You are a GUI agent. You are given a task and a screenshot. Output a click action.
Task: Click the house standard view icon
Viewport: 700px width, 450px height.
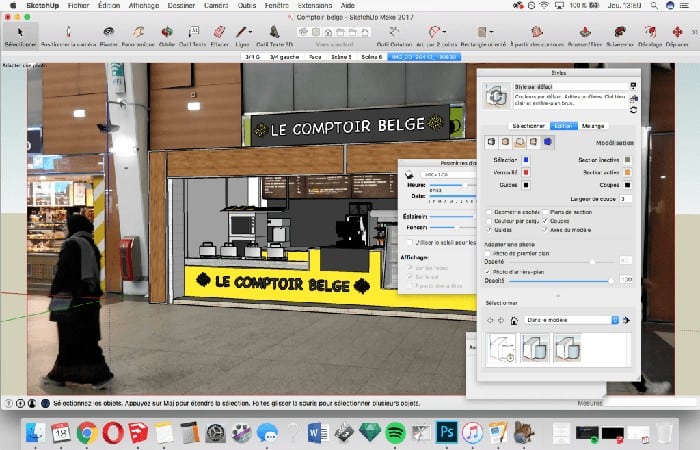328,32
